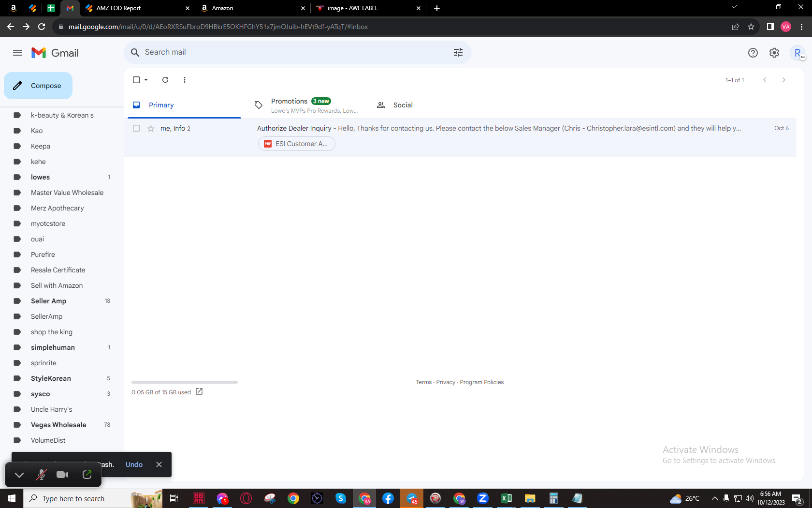
Task: Open Gmail settings gear
Action: [x=774, y=53]
